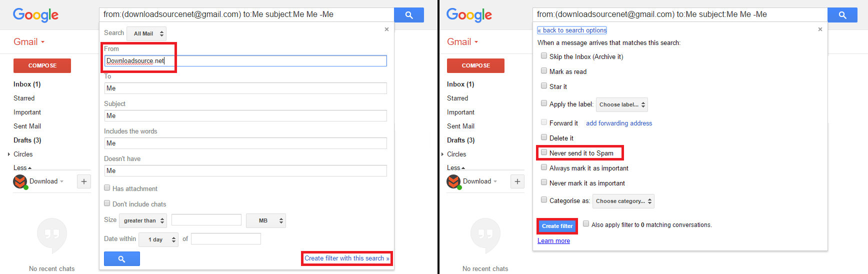The image size is (868, 274).
Task: Tick Never send it to Spam
Action: click(x=544, y=152)
